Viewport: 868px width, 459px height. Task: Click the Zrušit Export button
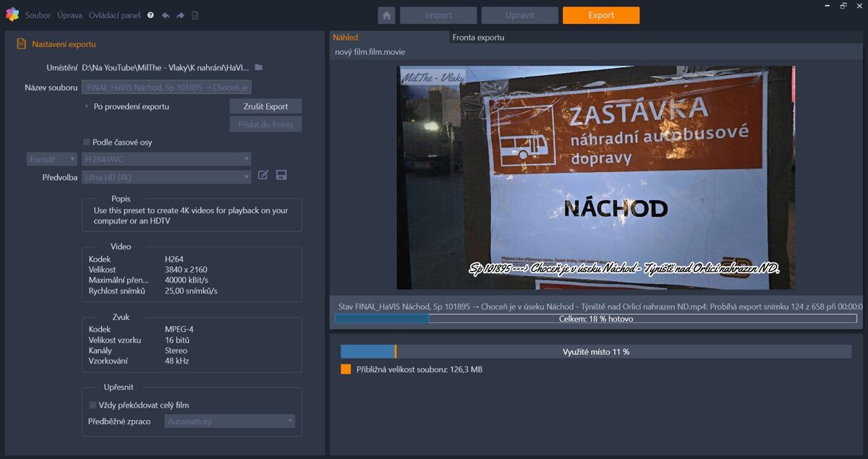265,106
